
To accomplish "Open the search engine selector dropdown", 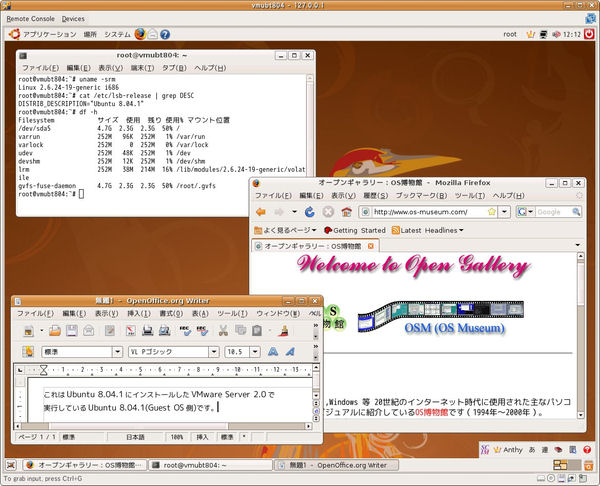I will pyautogui.click(x=531, y=212).
